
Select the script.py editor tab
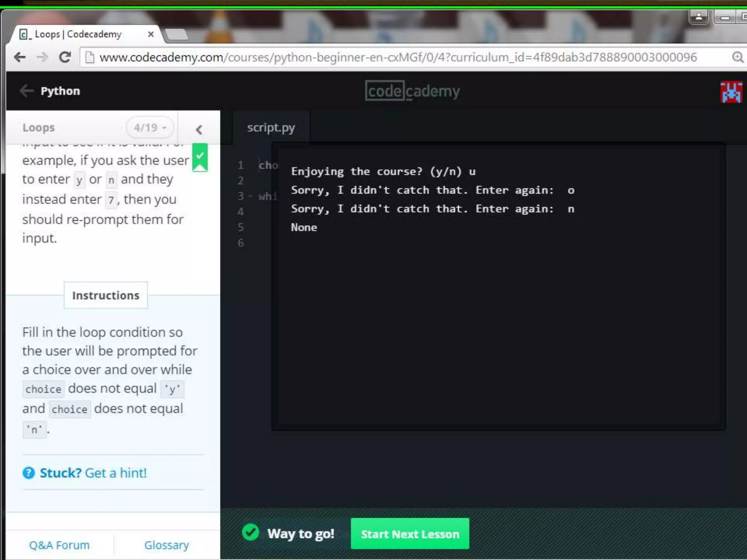pyautogui.click(x=271, y=128)
